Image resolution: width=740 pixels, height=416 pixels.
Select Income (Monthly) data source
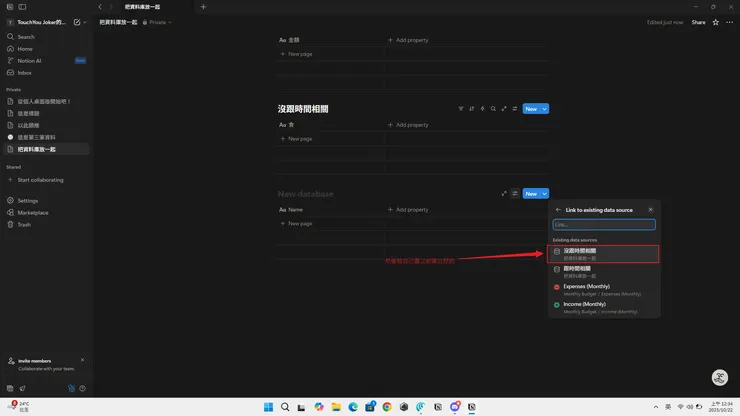click(603, 308)
